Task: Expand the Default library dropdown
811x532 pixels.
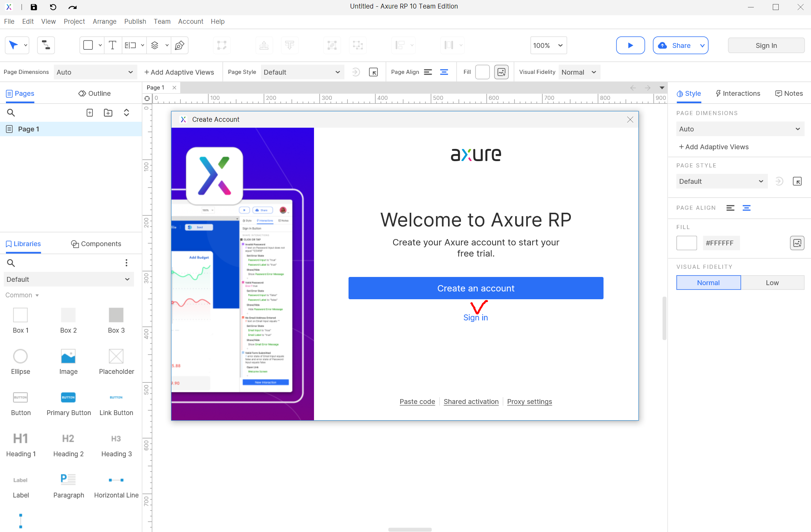Action: (68, 279)
